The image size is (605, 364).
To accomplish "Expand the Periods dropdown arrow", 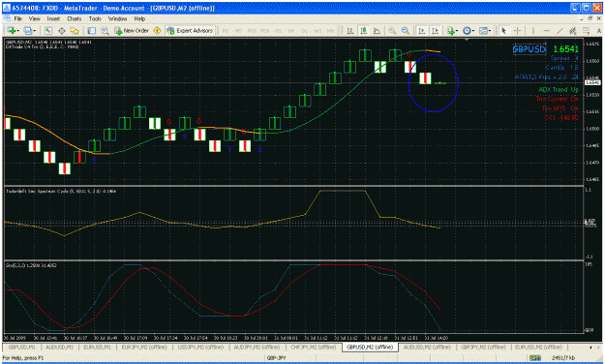I will 473,30.
